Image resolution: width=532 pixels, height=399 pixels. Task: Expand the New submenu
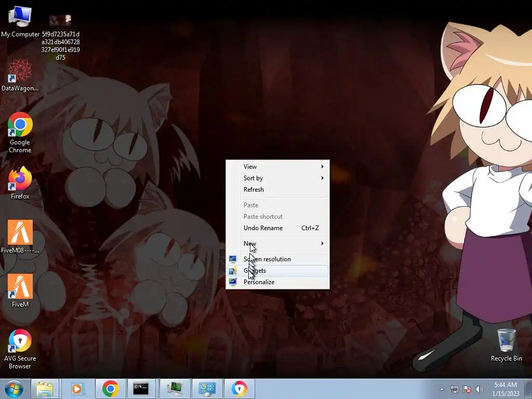tap(277, 244)
